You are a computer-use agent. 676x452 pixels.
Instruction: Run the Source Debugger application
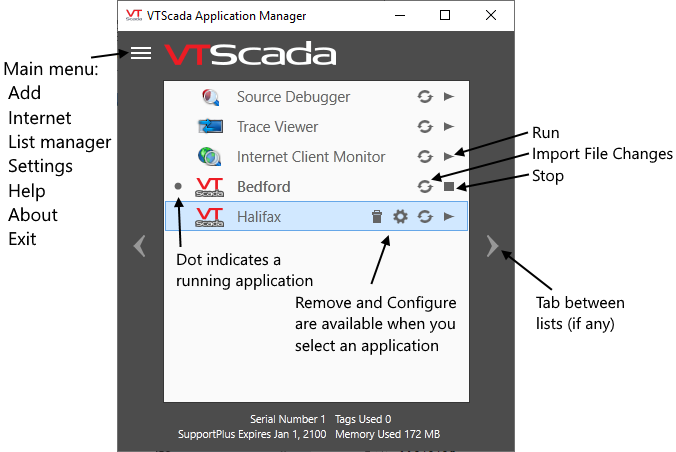click(x=449, y=97)
